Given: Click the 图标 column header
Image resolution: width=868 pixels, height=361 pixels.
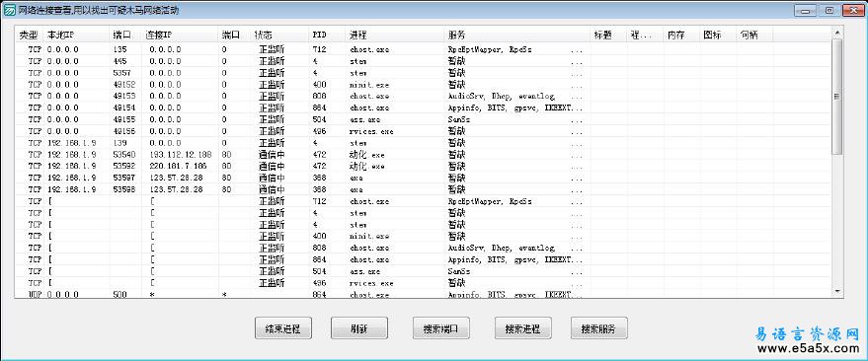Looking at the screenshot, I should pyautogui.click(x=718, y=35).
